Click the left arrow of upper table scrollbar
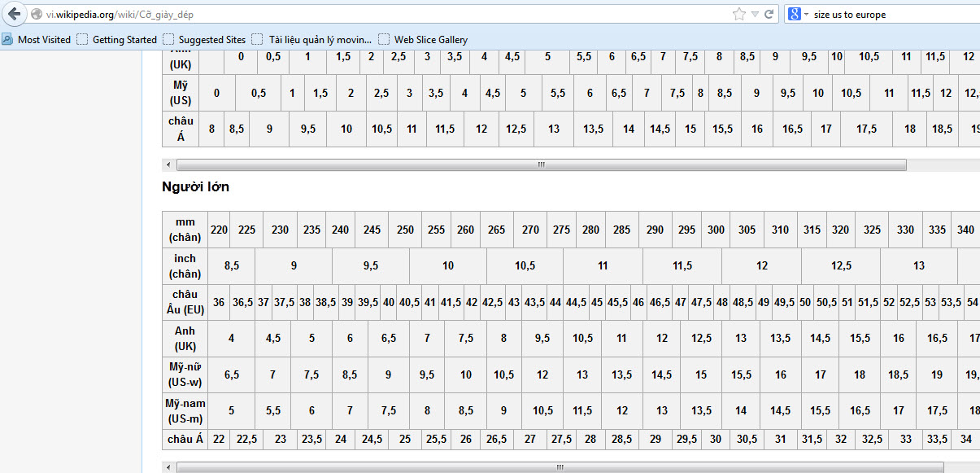This screenshot has height=473, width=980. click(x=168, y=164)
